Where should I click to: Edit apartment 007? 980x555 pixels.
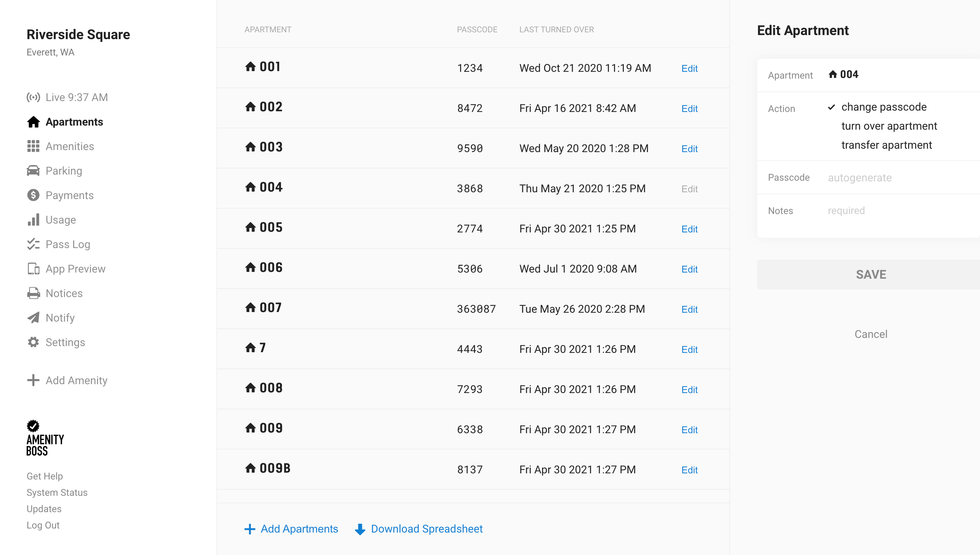pos(689,310)
